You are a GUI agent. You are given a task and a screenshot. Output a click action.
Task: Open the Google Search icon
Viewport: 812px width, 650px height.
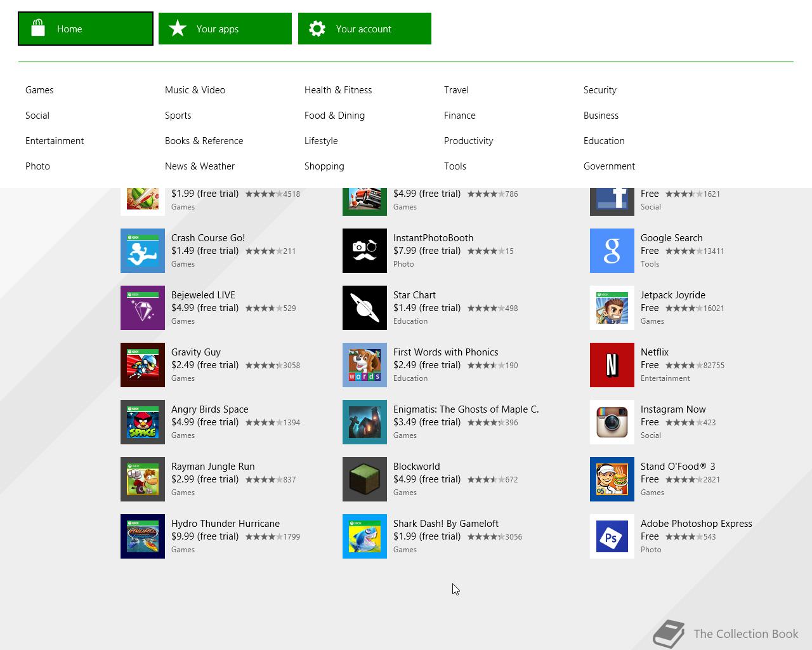click(612, 251)
